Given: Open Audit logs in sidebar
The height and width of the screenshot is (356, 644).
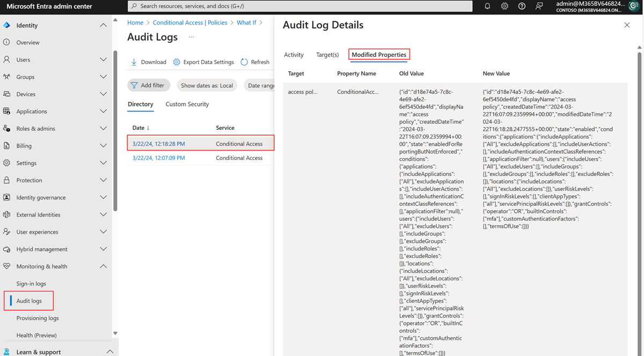Looking at the screenshot, I should click(x=29, y=301).
